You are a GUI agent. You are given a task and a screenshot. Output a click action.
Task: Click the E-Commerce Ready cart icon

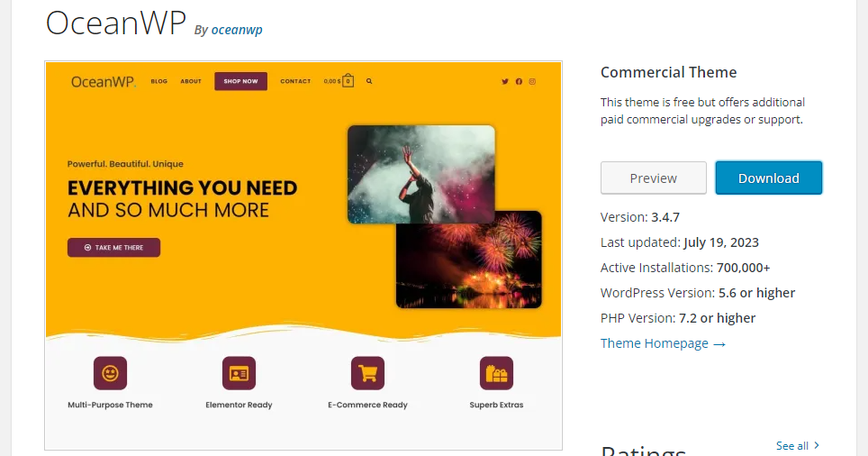pyautogui.click(x=367, y=373)
